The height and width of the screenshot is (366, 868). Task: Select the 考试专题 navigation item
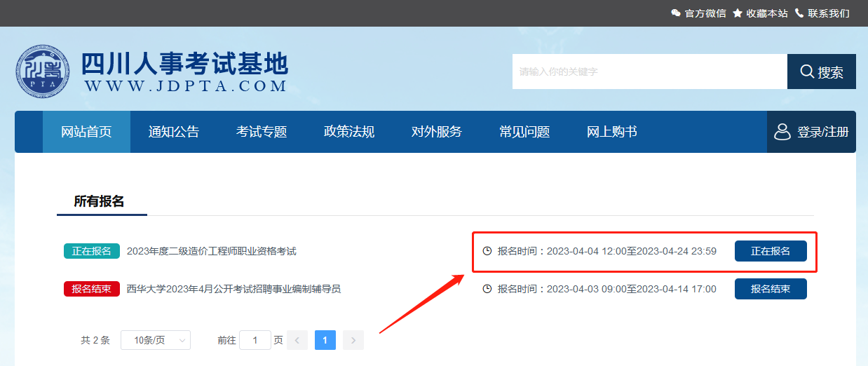pos(262,132)
